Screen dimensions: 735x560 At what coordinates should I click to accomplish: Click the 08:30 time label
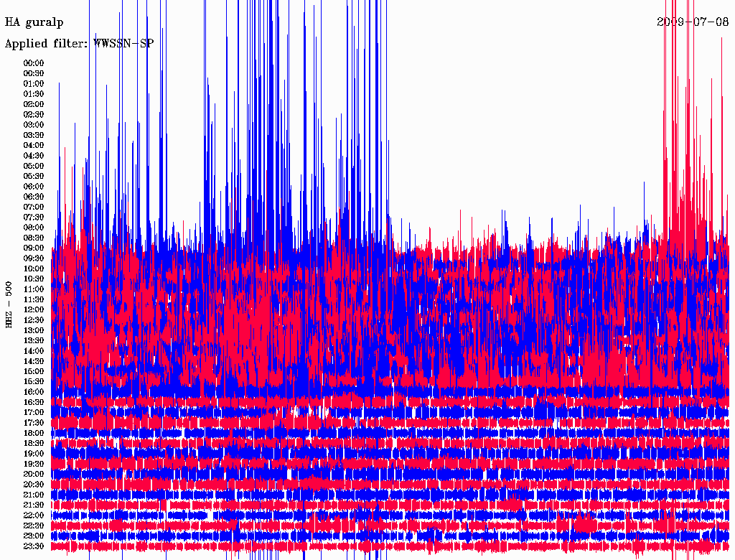coord(34,238)
